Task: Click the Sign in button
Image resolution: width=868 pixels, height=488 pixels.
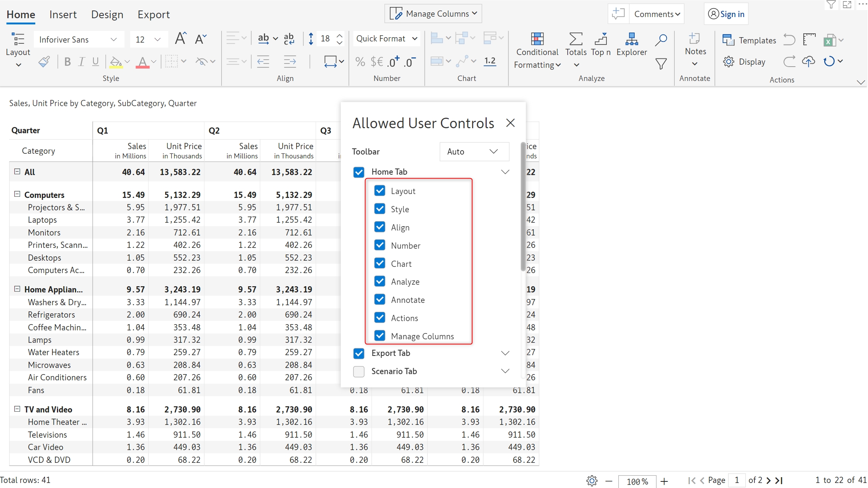Action: (x=726, y=14)
